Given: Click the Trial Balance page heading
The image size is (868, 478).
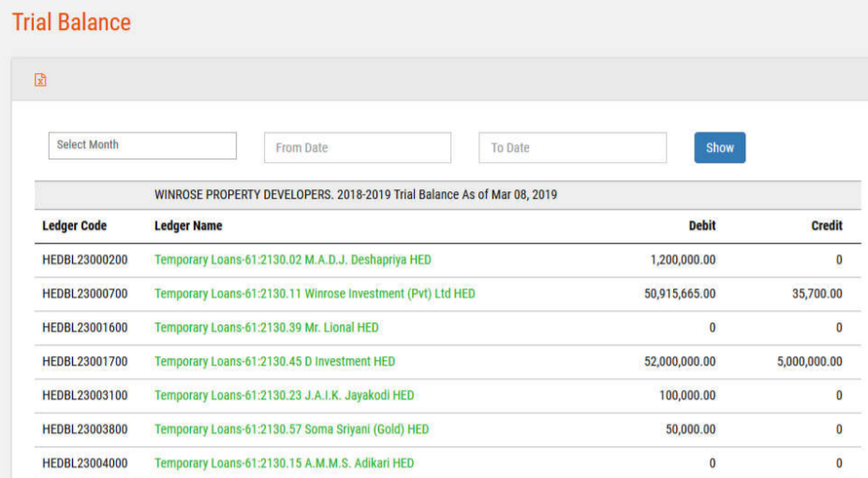Looking at the screenshot, I should (x=71, y=22).
